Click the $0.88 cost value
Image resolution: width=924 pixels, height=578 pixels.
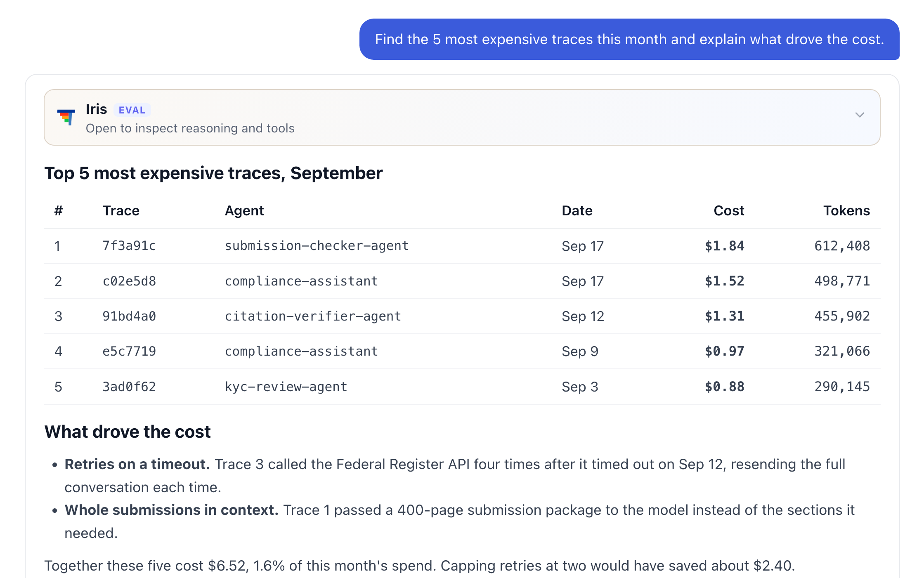724,387
